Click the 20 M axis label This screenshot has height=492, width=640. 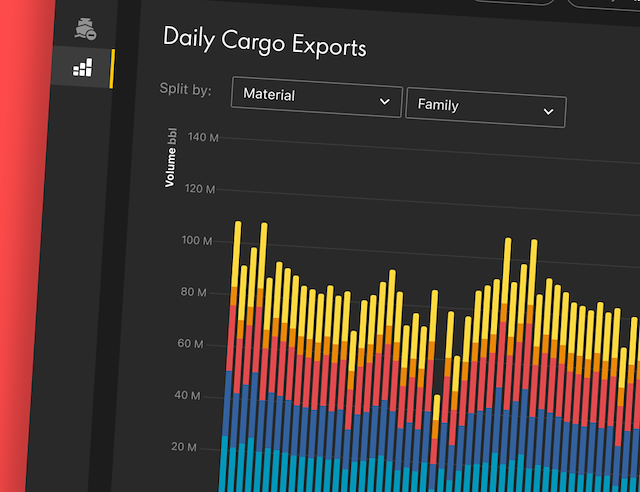[x=184, y=447]
